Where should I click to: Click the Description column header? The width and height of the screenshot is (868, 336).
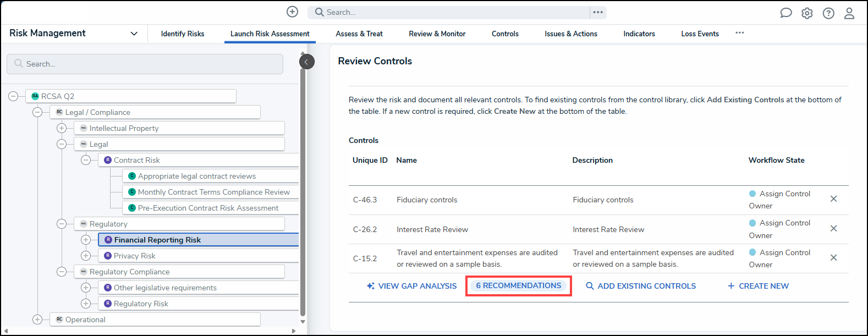(592, 160)
